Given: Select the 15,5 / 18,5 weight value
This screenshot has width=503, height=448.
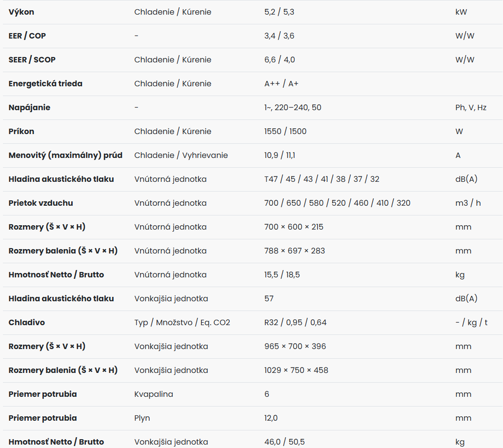Looking at the screenshot, I should coord(282,275).
